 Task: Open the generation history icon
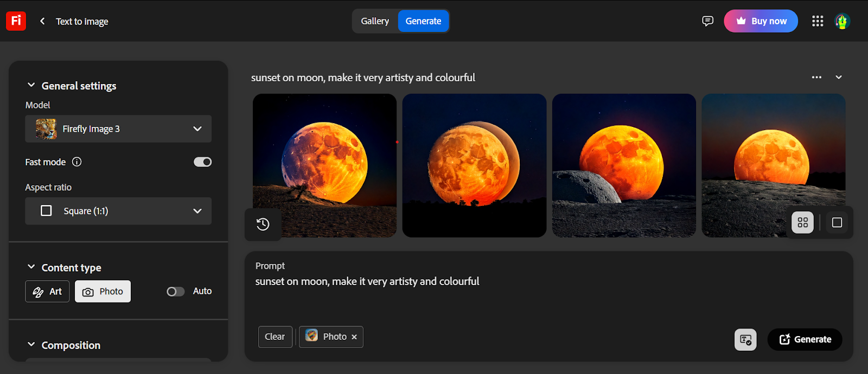pos(263,224)
